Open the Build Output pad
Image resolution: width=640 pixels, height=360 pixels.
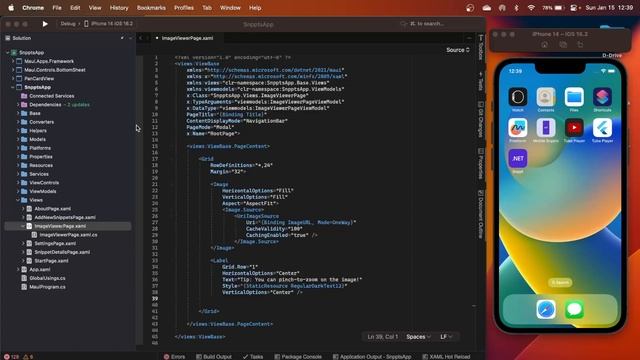click(x=214, y=357)
